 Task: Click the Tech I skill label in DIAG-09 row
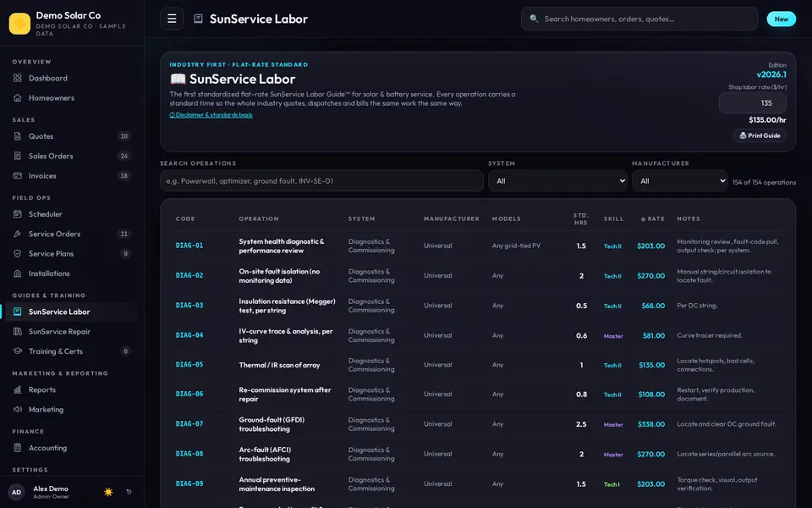612,484
